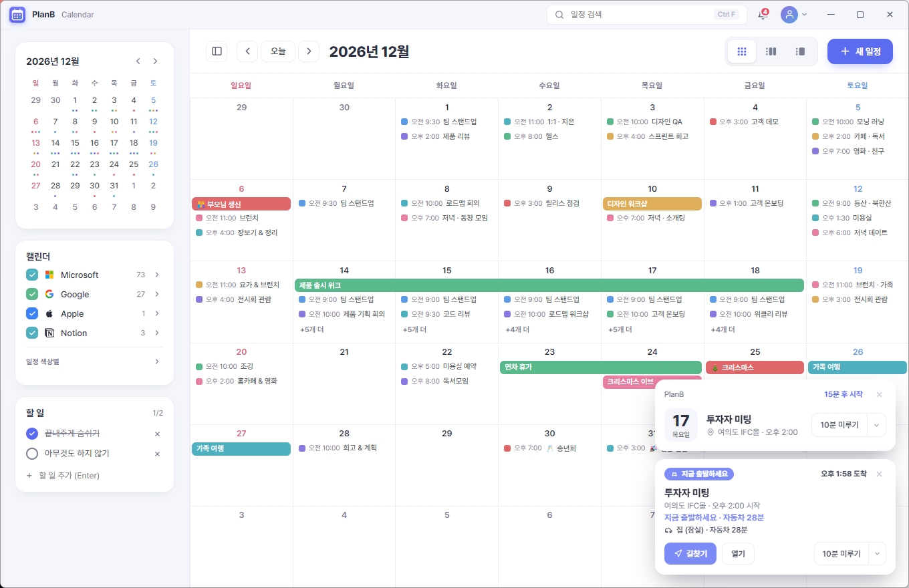Click the location pin icon in notification
This screenshot has height=588, width=909.
710,432
